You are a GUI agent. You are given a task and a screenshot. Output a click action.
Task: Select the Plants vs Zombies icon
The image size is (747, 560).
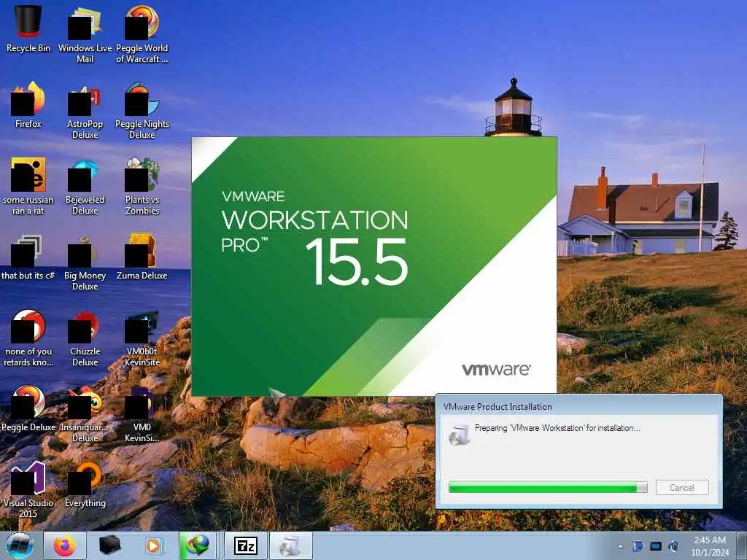click(142, 186)
